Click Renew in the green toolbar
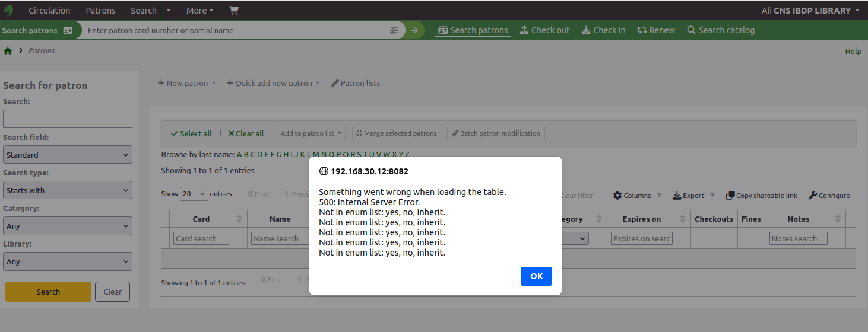Viewport: 868px width, 332px height. pyautogui.click(x=656, y=30)
